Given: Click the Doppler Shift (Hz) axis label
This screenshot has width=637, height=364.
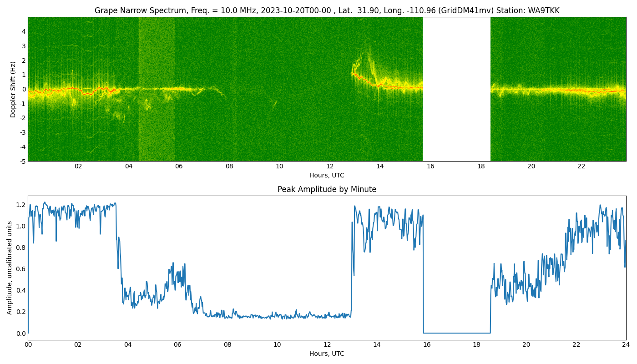Looking at the screenshot, I should click(x=13, y=89).
